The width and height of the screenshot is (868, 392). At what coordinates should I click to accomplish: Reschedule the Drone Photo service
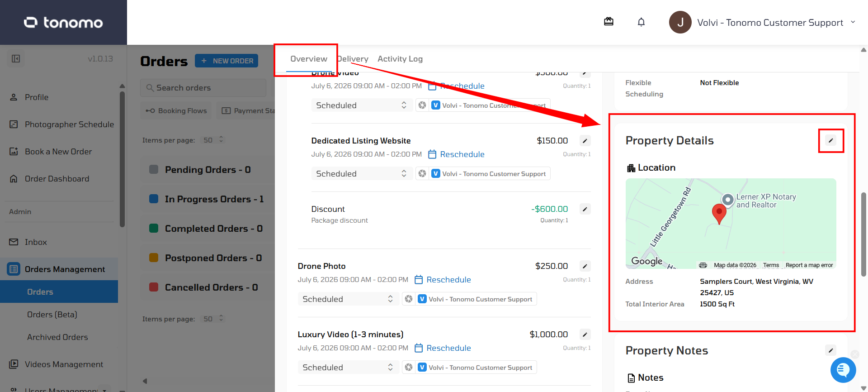pos(443,280)
